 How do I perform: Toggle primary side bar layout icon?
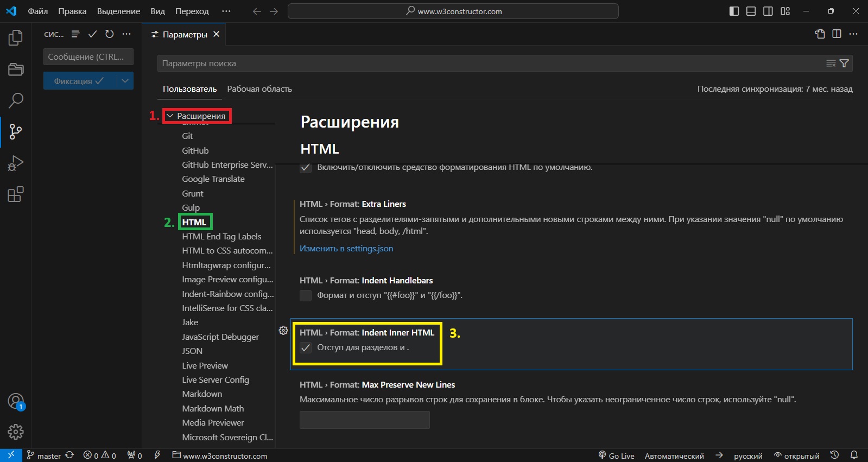734,11
